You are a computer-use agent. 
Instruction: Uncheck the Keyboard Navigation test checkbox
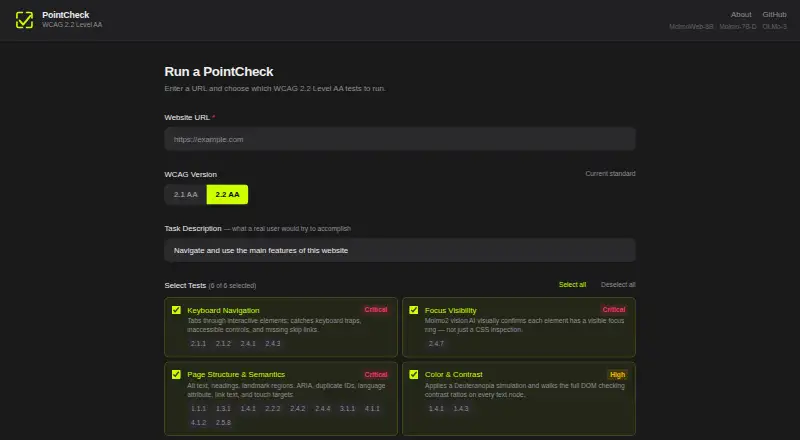176,310
